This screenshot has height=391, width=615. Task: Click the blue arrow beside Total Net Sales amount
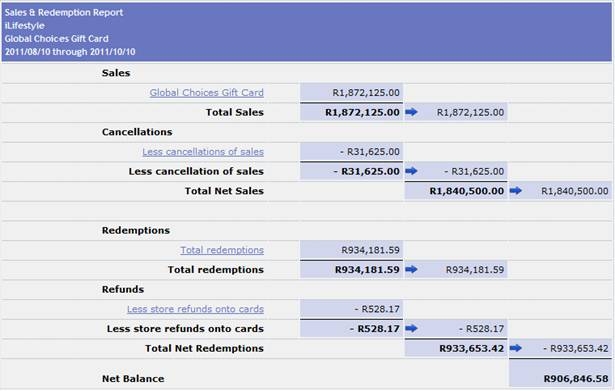pyautogui.click(x=515, y=191)
